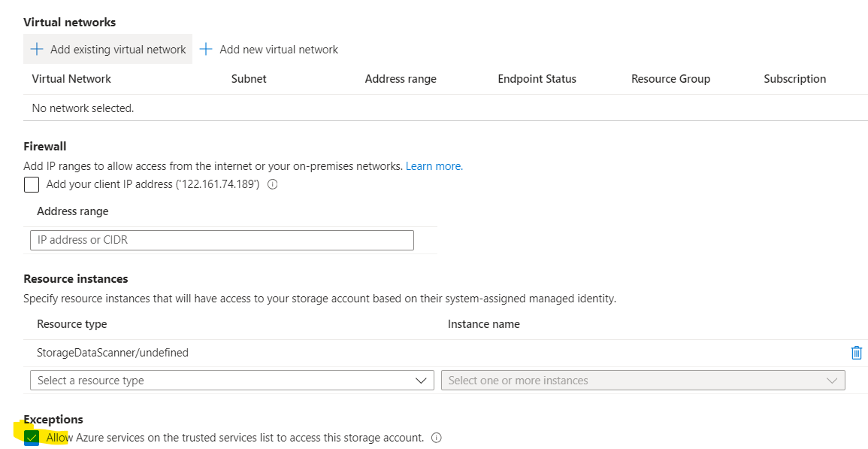
Task: Click the info icon beside client IP address option
Action: tap(273, 184)
